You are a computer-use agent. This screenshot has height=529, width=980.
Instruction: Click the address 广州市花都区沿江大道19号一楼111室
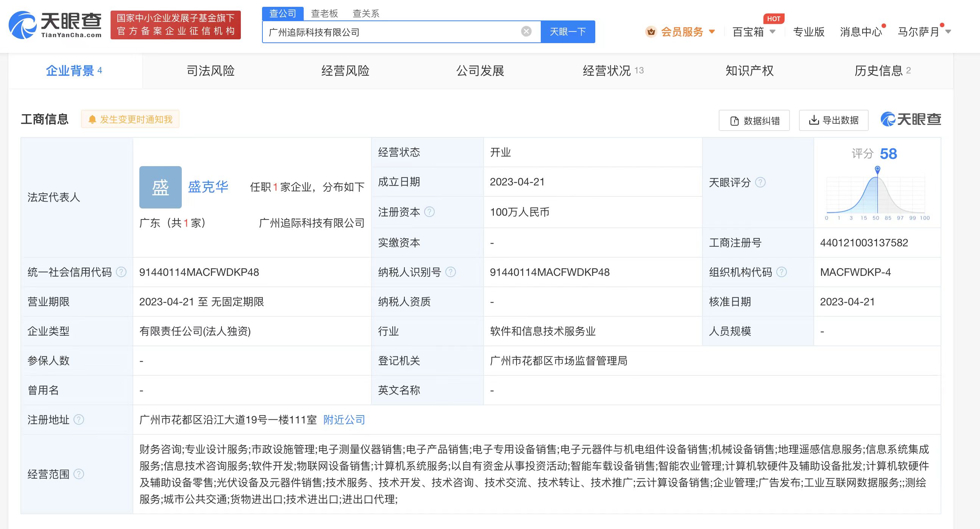(x=228, y=420)
